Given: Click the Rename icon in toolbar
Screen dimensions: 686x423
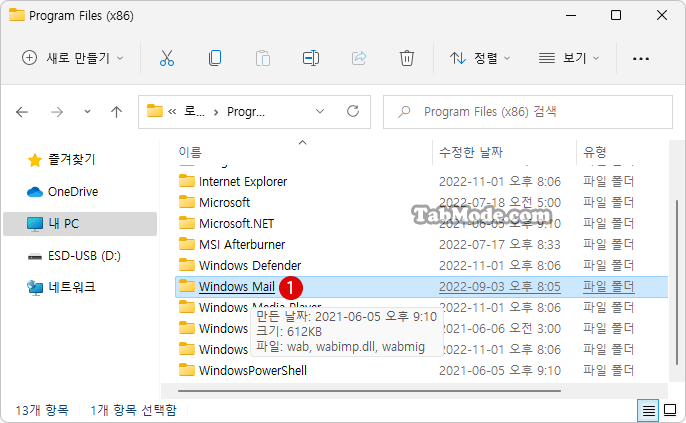Looking at the screenshot, I should pos(311,58).
